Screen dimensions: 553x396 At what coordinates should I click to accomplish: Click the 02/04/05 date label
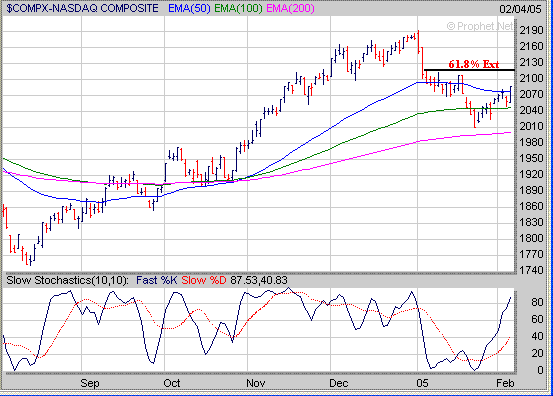pyautogui.click(x=520, y=9)
